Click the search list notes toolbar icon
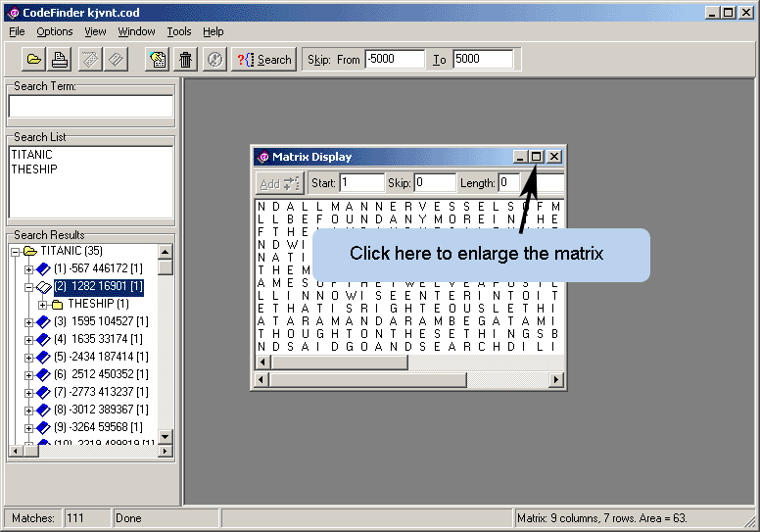Viewport: 760px width, 532px height. tap(158, 60)
